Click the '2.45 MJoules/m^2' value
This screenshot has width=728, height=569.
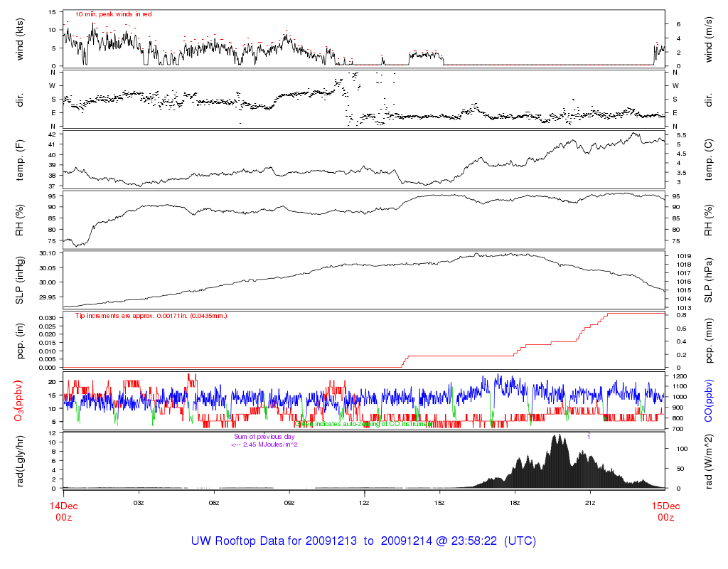(x=270, y=445)
